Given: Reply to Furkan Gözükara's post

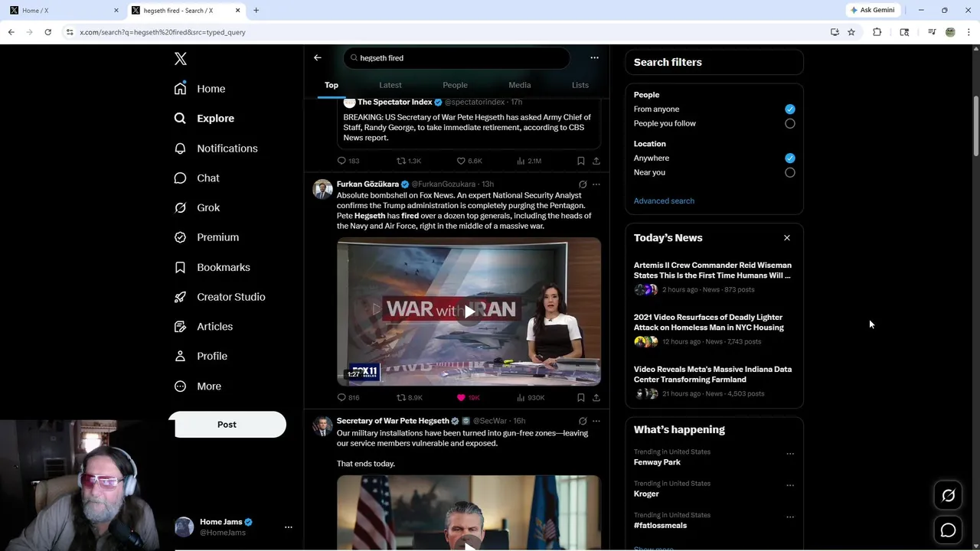Looking at the screenshot, I should 348,398.
